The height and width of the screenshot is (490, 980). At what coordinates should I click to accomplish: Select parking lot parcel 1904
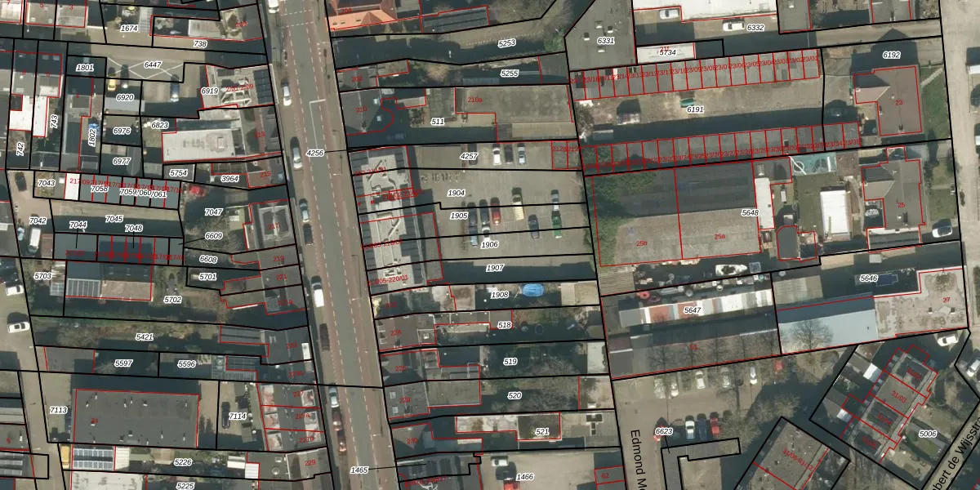(x=457, y=194)
